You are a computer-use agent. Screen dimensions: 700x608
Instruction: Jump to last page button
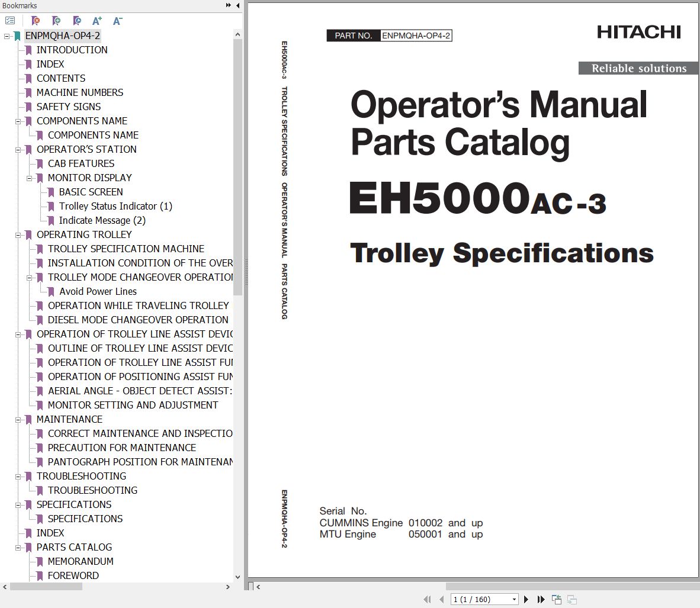pos(541,600)
